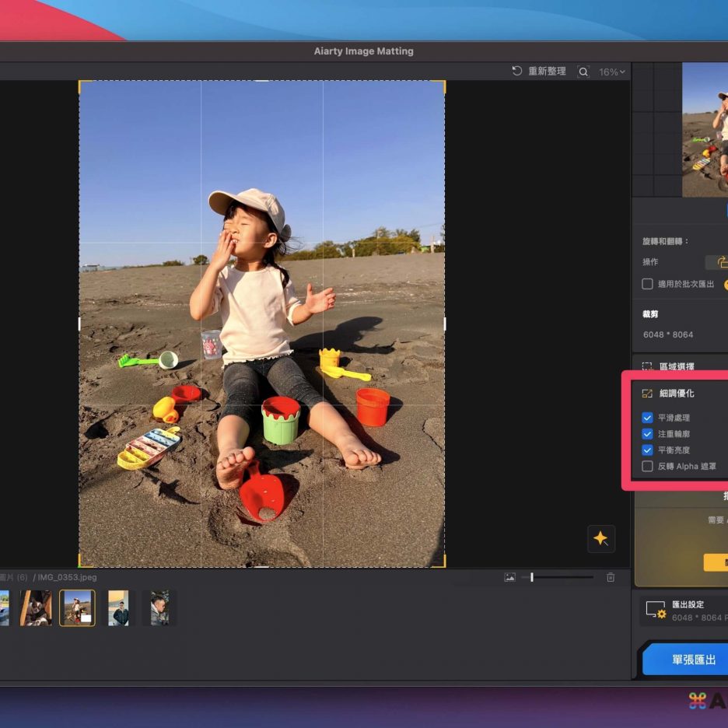Open export settings (匯出設定) icon
The width and height of the screenshot is (728, 728).
[656, 611]
